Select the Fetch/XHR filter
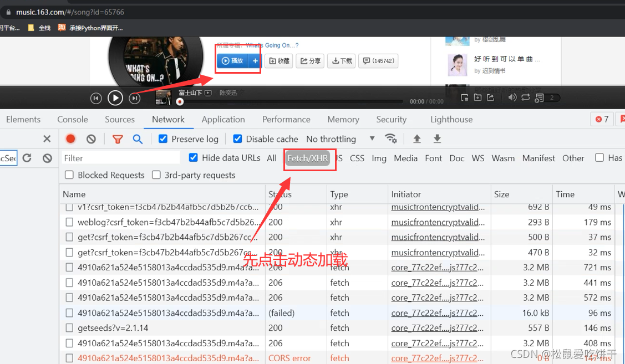 point(307,158)
